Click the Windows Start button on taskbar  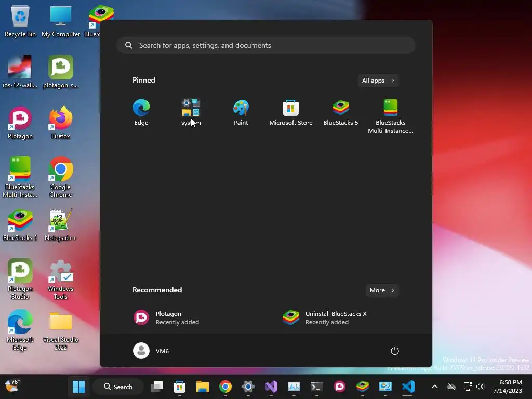point(79,387)
